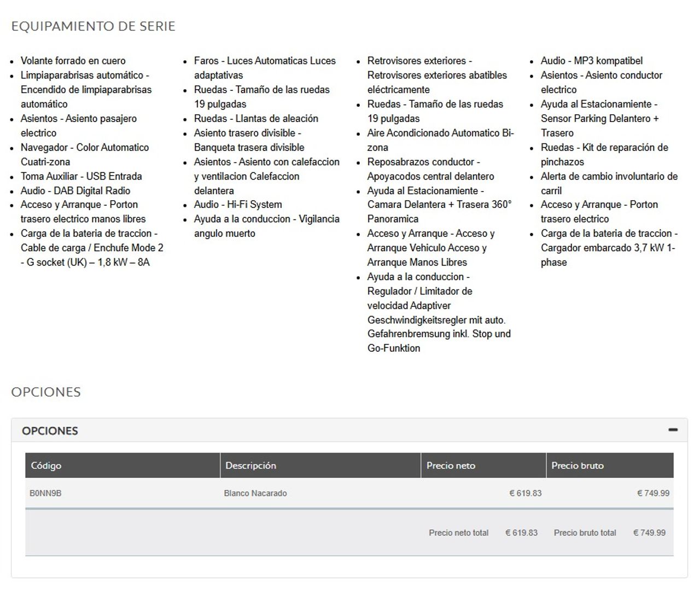Click Porton trasero electrico manos libres item
Image resolution: width=700 pixels, height=597 pixels.
click(x=83, y=212)
